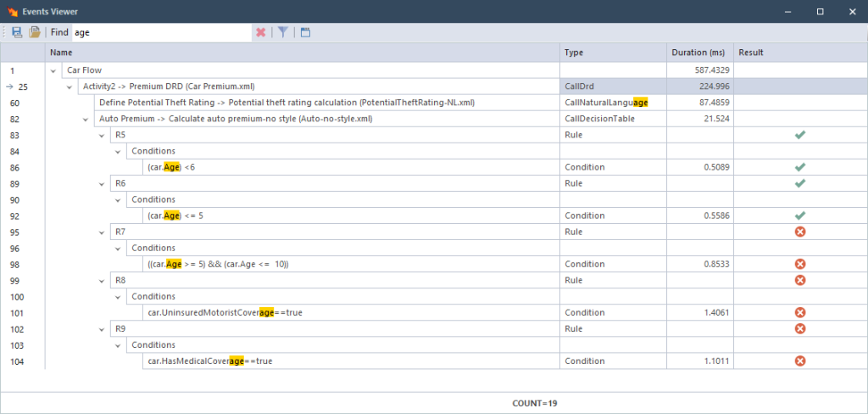Click the red X result for R7
This screenshot has width=868, height=414.
pyautogui.click(x=799, y=232)
